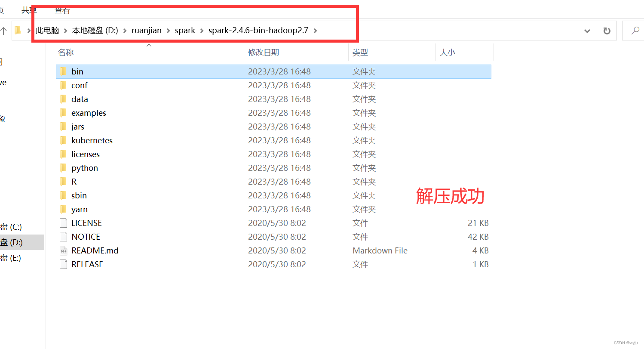Expand chevron after 此电脑 in breadcrumb
644x349 pixels.
pyautogui.click(x=66, y=31)
